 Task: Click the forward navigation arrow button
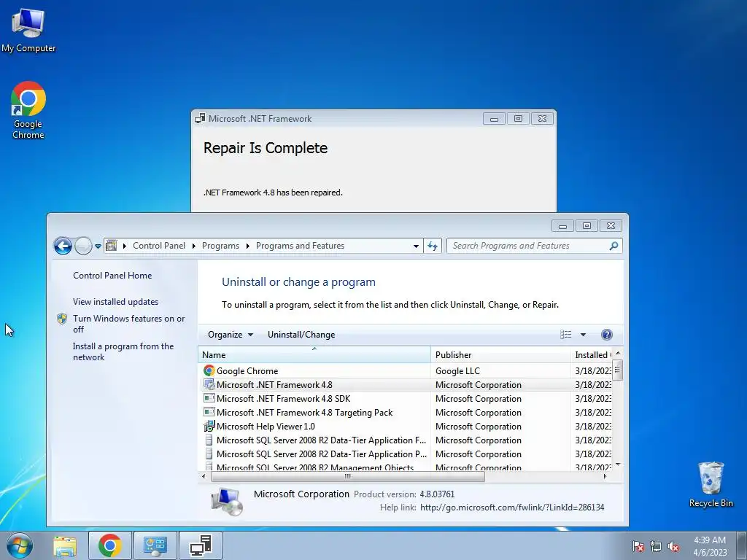(83, 246)
